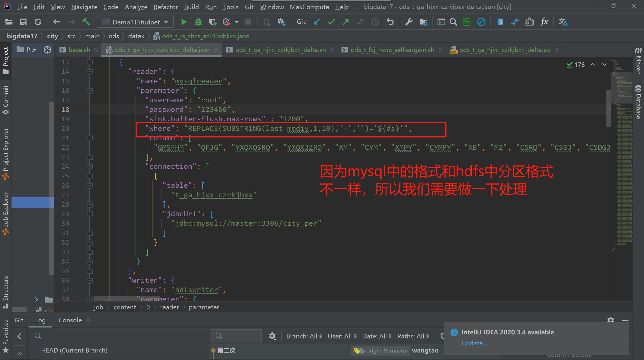The width and height of the screenshot is (644, 360).
Task: Click Git update project arrow
Action: click(x=317, y=22)
